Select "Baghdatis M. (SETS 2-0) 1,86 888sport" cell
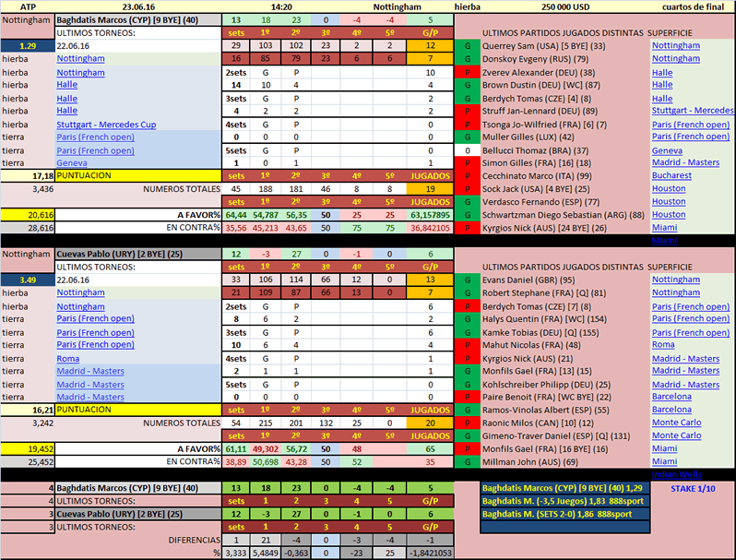The width and height of the screenshot is (736, 560). click(x=565, y=515)
